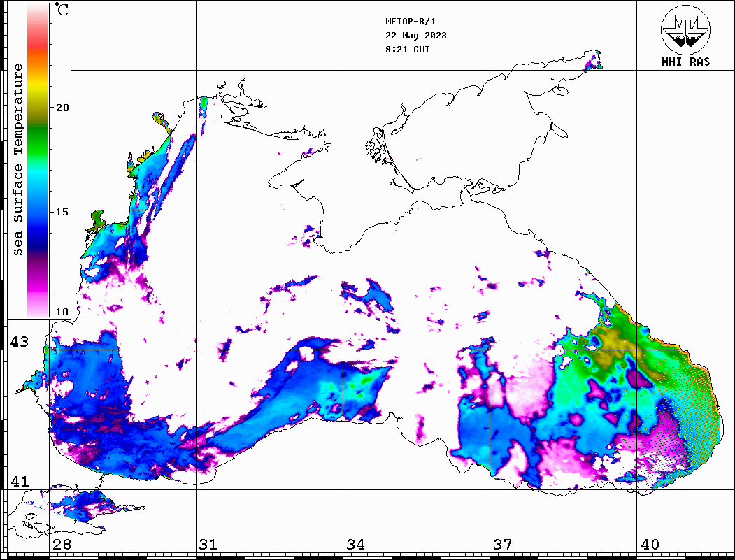Viewport: 735px width, 560px height.
Task: Click the °C unit label
Action: (x=62, y=9)
